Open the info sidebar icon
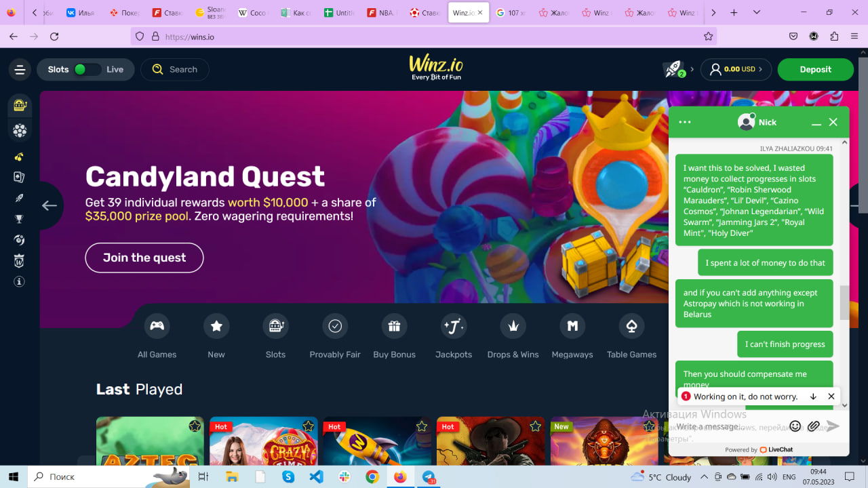This screenshot has height=488, width=868. (x=20, y=281)
